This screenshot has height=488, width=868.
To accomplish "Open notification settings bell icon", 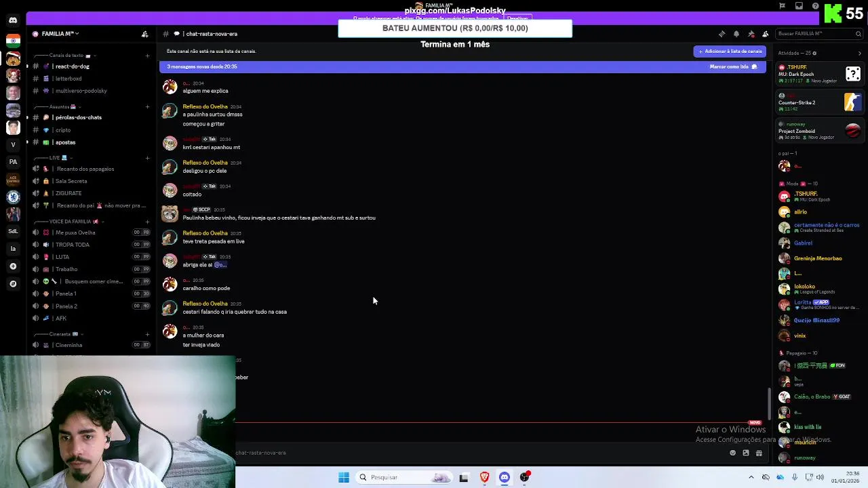I will (736, 34).
